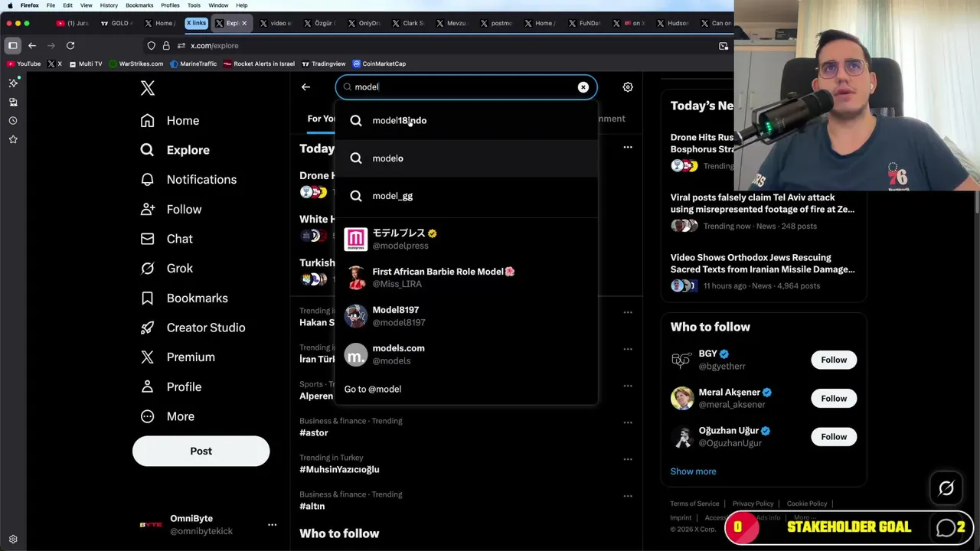Open Grok floating button at bottom right
The width and height of the screenshot is (980, 551).
[x=946, y=488]
